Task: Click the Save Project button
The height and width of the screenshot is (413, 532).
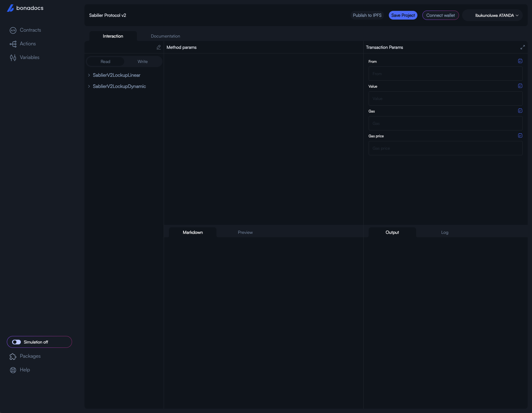Action: coord(403,15)
